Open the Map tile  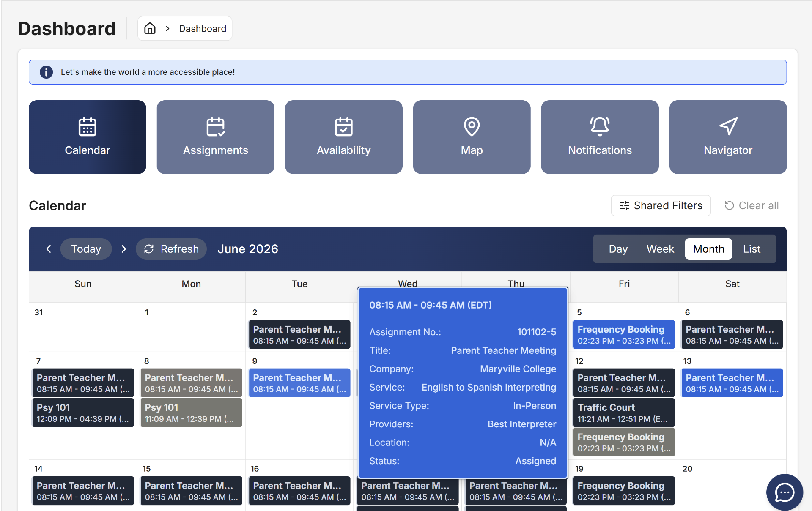[472, 137]
